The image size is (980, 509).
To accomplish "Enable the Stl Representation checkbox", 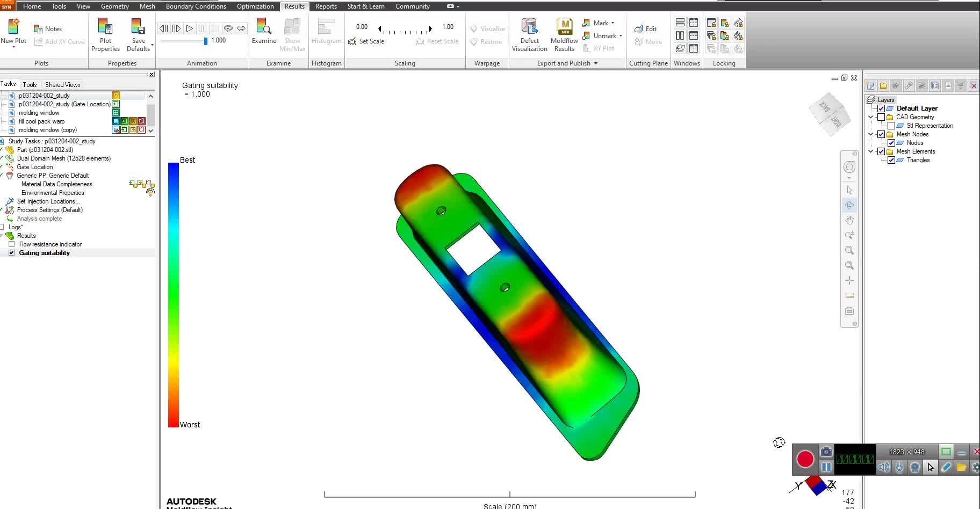I will coord(891,126).
